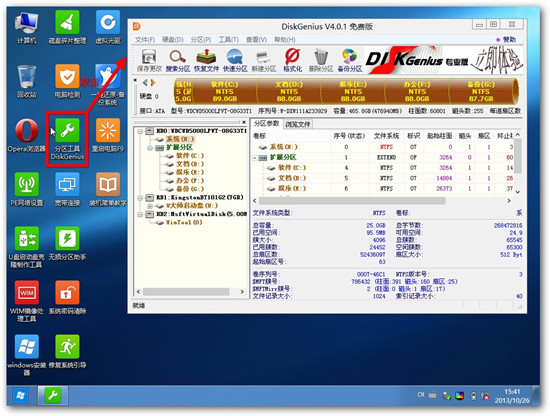Select the 重启电脑F9 desktop icon

(x=108, y=135)
